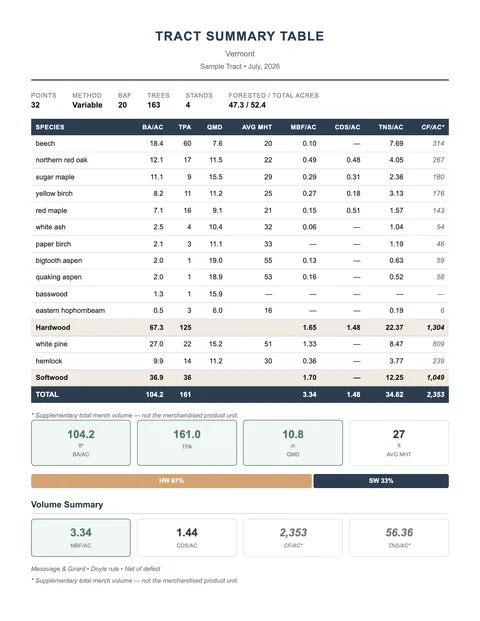This screenshot has height=621, width=480.
Task: Click the '10.8' QMD summary card
Action: 293,443
